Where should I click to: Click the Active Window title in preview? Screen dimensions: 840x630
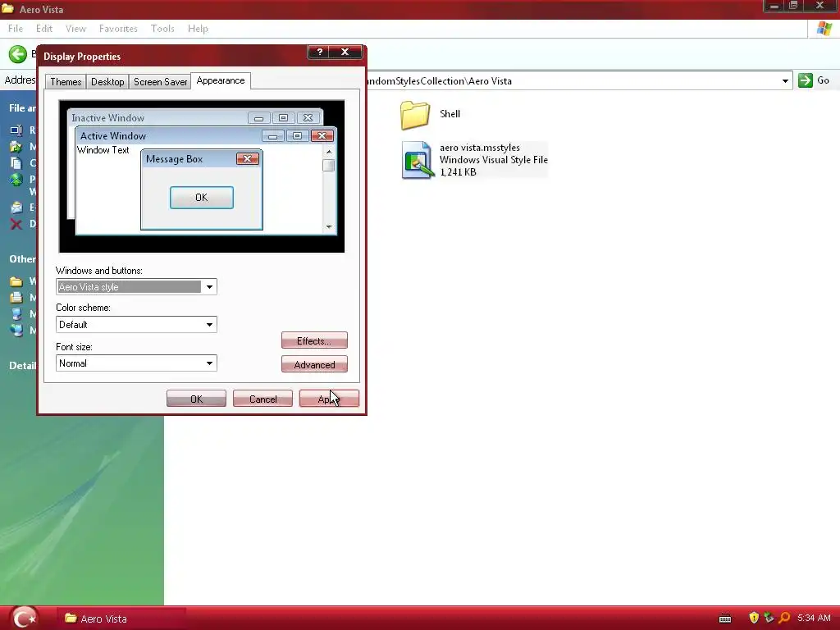click(113, 136)
